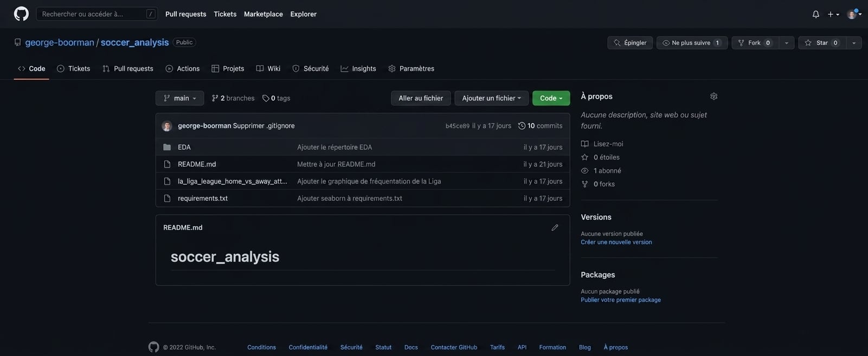Click the Fork button
Screen dimensions: 868x356
(x=755, y=43)
